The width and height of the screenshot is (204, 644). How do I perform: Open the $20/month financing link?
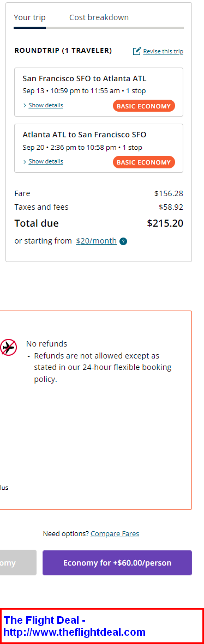click(96, 241)
